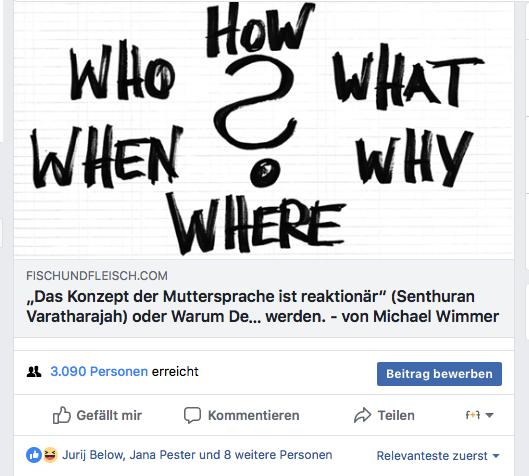
Task: Visit the FISCHUNDFLEISCH.COM source link
Action: coord(97,276)
